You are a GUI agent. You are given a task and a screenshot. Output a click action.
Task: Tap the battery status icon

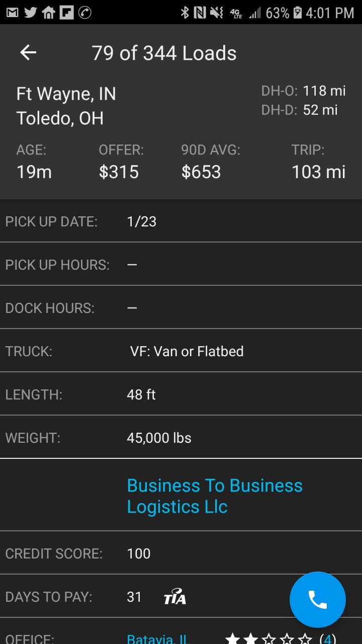click(x=298, y=13)
